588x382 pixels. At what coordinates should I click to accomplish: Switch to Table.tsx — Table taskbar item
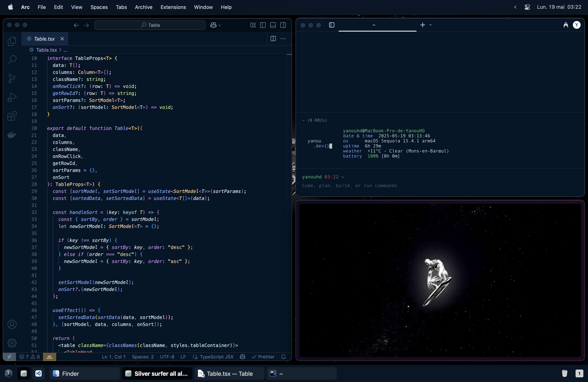point(229,373)
